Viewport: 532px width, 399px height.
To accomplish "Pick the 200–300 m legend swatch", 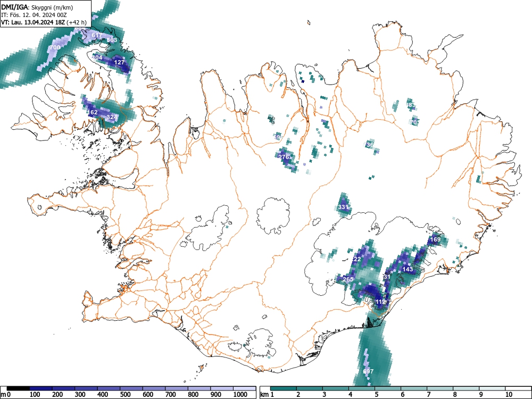I will [x=63, y=388].
